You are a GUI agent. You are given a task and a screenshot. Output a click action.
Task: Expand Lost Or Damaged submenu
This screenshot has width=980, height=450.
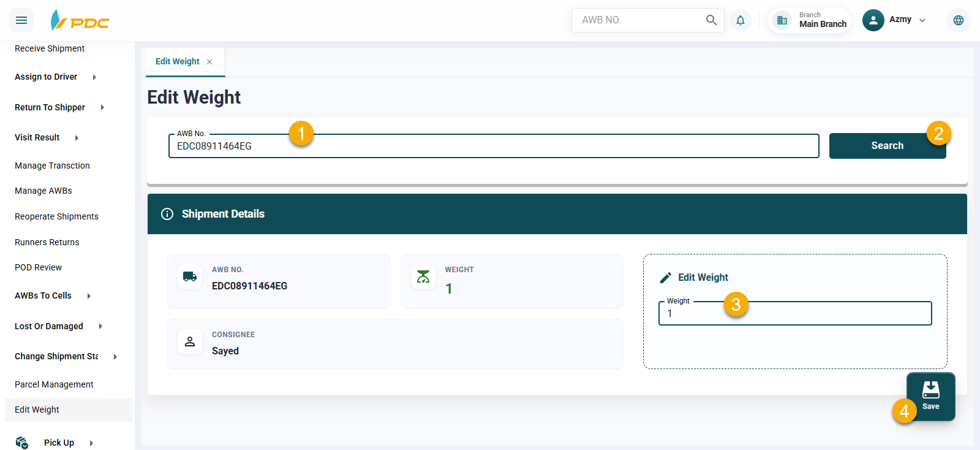pyautogui.click(x=100, y=326)
